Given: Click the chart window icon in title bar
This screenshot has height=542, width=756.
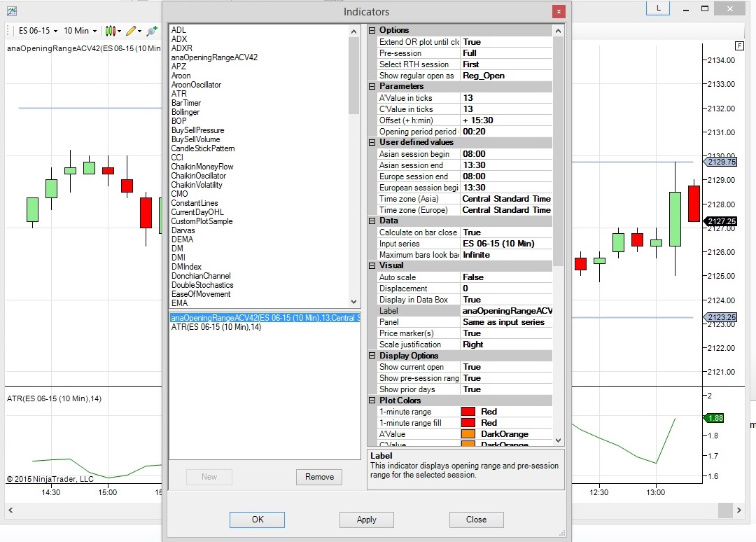Looking at the screenshot, I should (x=12, y=11).
